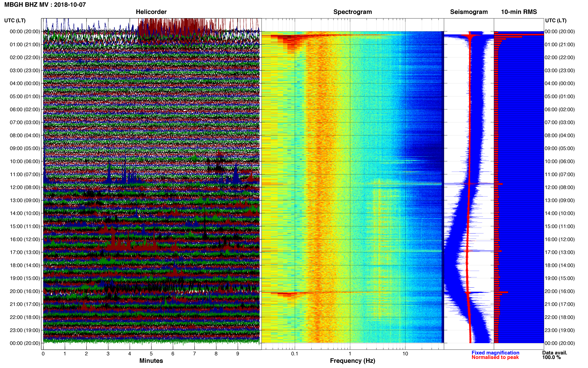Image resolution: width=588 pixels, height=368 pixels.
Task: Click minute tick '3' on helicorder axis
Action: pos(108,354)
